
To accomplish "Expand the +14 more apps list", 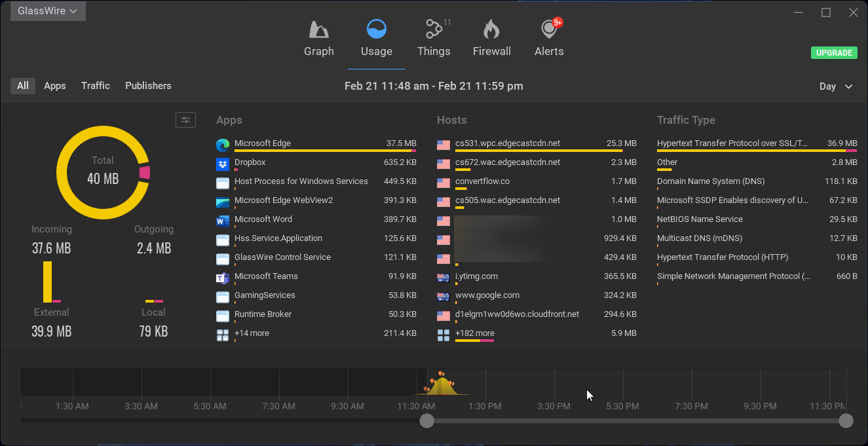I will [252, 333].
